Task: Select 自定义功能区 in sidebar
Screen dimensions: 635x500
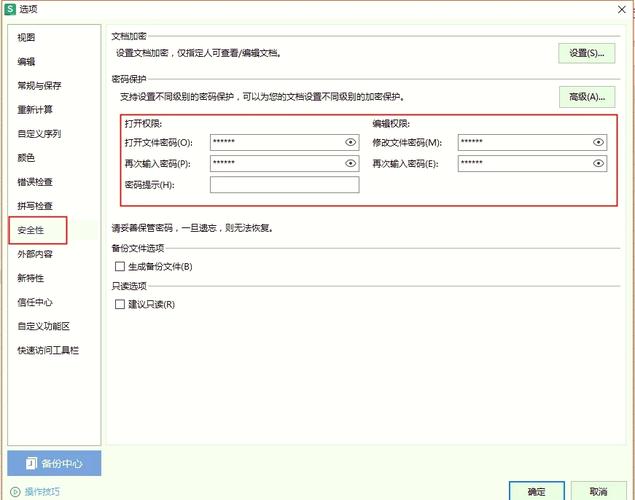Action: (44, 326)
